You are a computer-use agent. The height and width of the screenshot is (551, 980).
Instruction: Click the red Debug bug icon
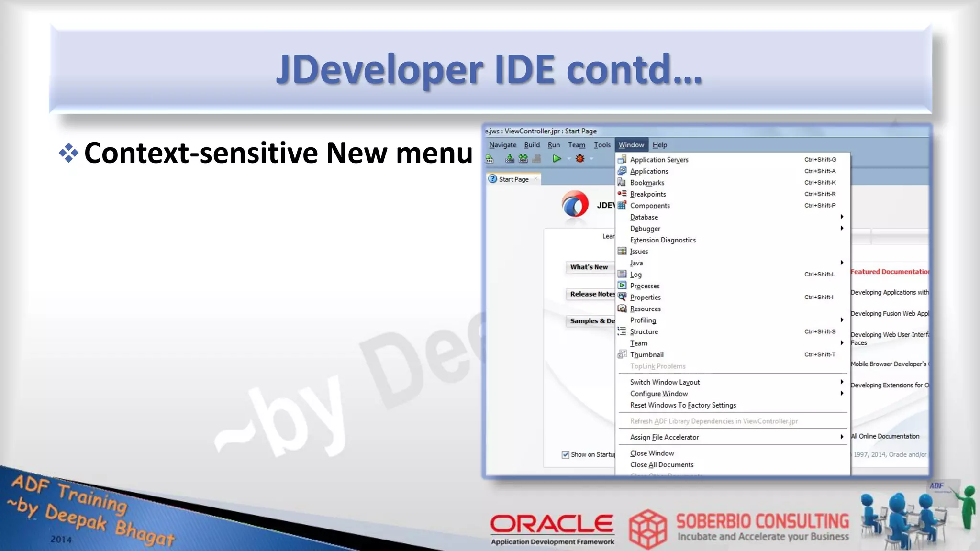(580, 158)
